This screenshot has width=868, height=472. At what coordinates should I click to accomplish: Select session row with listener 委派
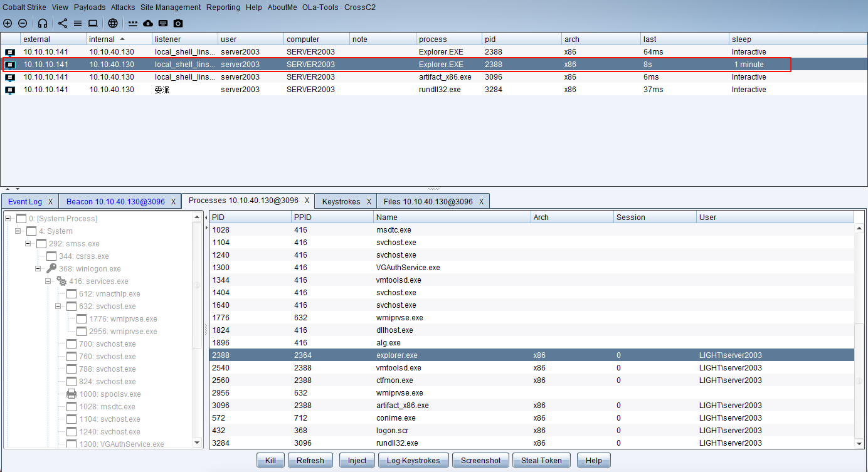pyautogui.click(x=433, y=90)
